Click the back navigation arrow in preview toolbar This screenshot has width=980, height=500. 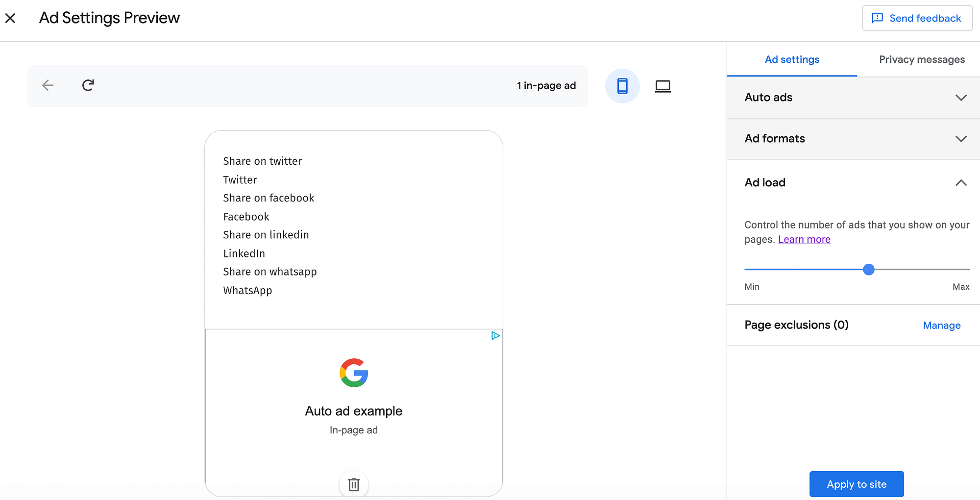[48, 85]
